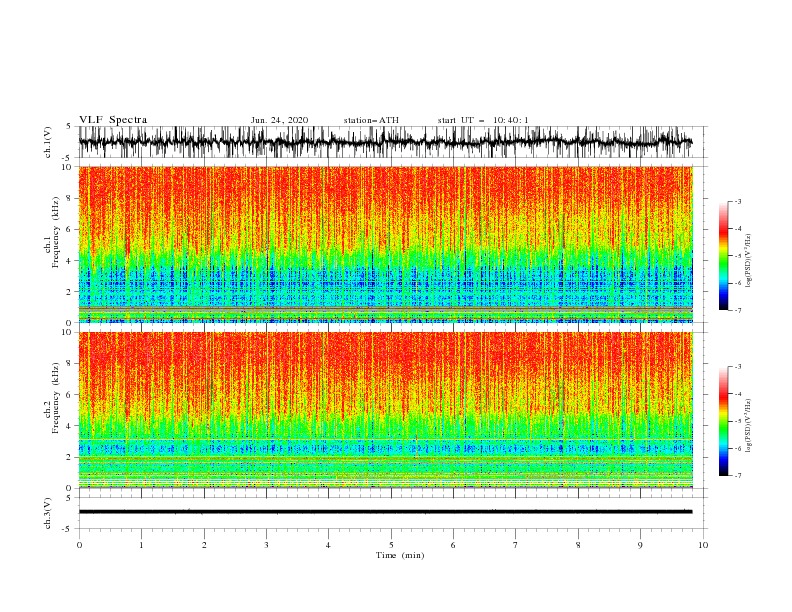Image resolution: width=792 pixels, height=612 pixels.
Task: Click inside the ch.2 frequency spectrogram
Action: [385, 410]
